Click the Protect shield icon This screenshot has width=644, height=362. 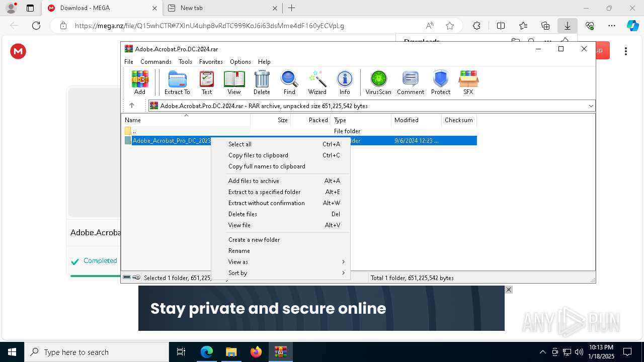point(441,82)
